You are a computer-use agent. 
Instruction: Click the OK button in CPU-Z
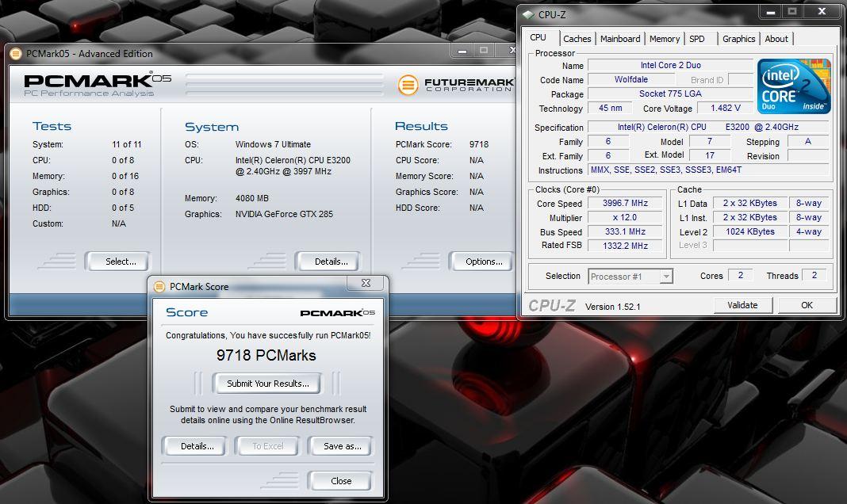[807, 305]
